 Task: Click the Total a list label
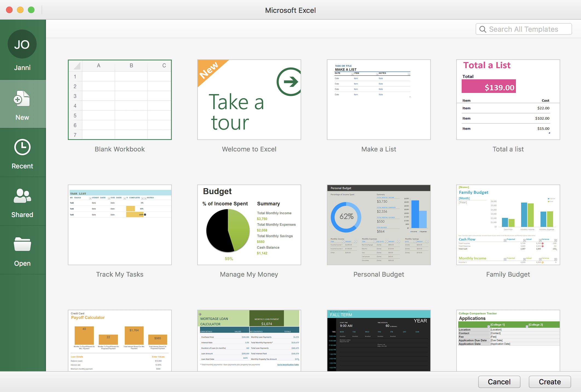(508, 149)
